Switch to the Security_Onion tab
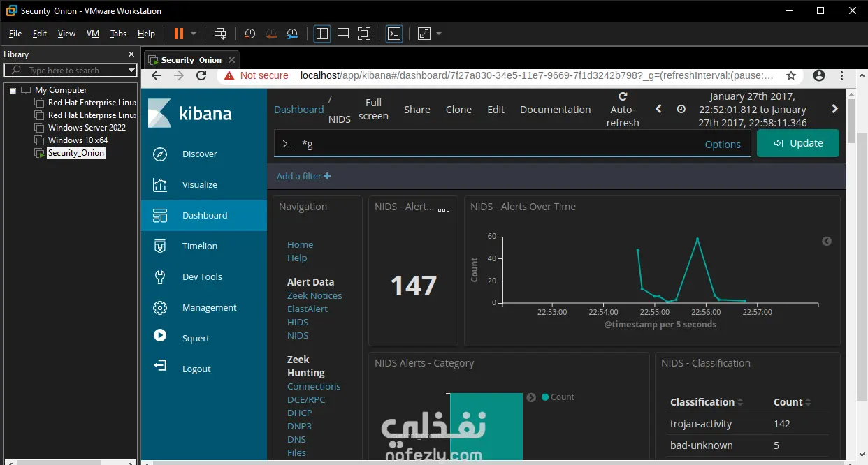 coord(191,60)
